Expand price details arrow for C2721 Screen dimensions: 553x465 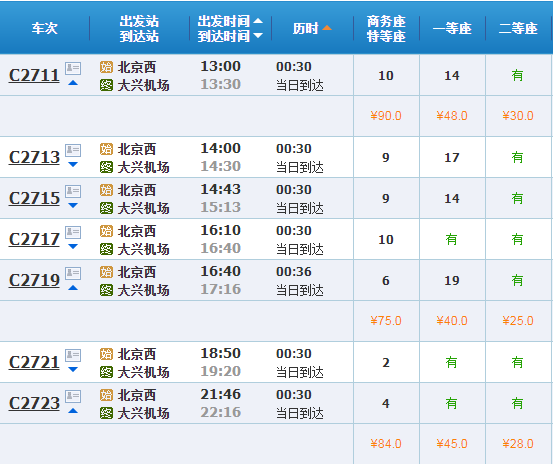(x=73, y=369)
